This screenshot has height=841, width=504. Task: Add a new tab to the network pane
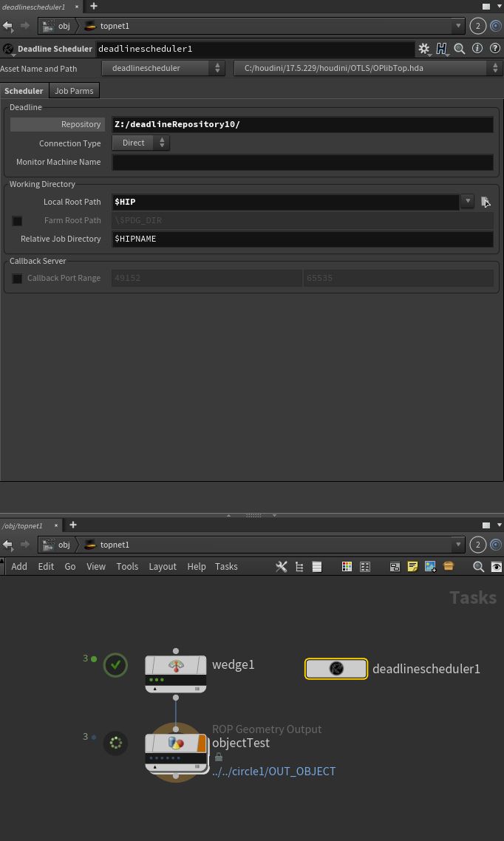click(x=73, y=525)
